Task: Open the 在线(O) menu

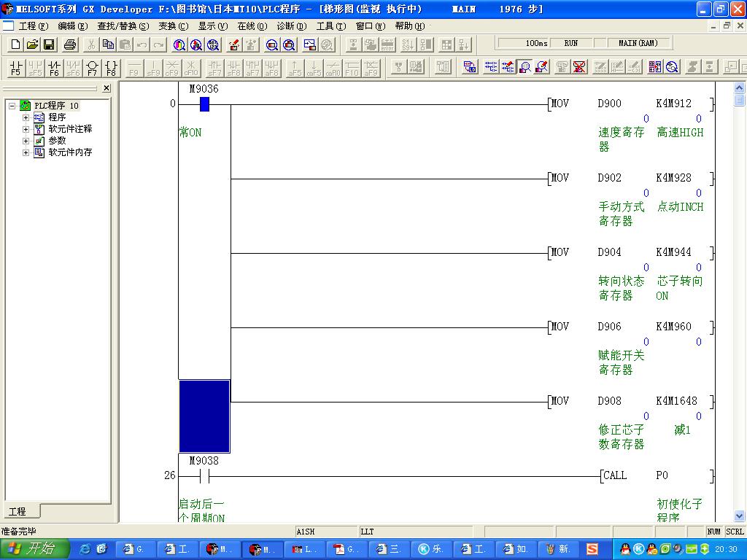Action: [x=252, y=26]
